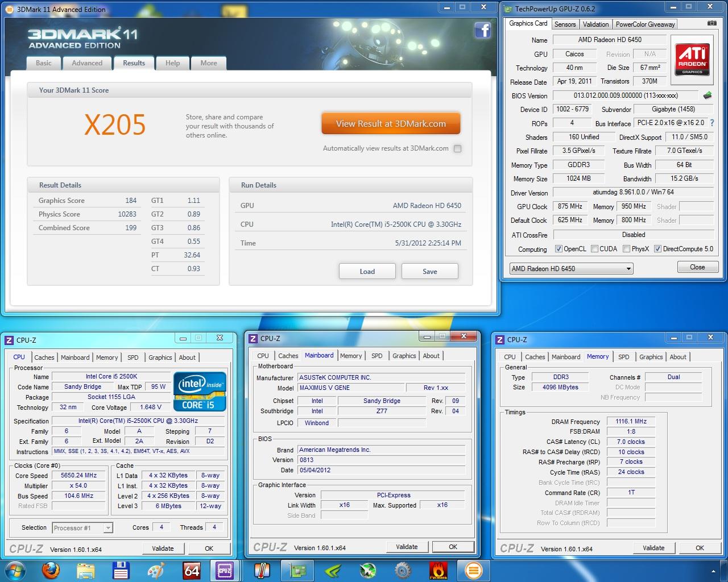The height and width of the screenshot is (582, 728).
Task: Open Firefox from the taskbar
Action: (x=51, y=570)
